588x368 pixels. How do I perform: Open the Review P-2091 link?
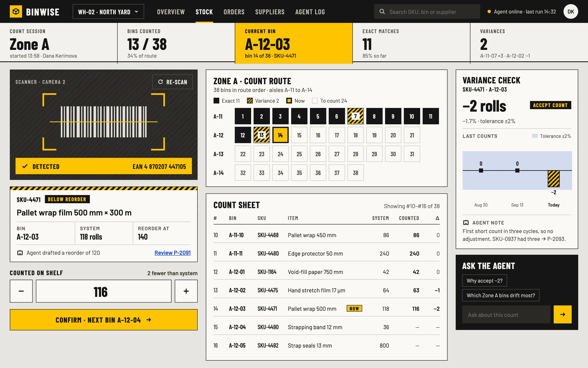pyautogui.click(x=172, y=253)
